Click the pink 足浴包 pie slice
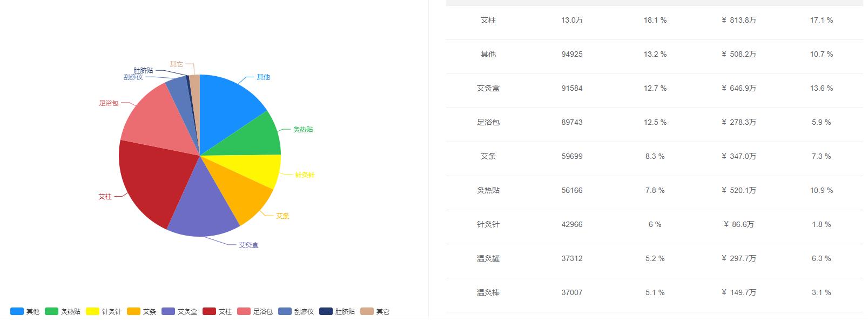Viewport: 868px width, 321px height. tap(151, 116)
